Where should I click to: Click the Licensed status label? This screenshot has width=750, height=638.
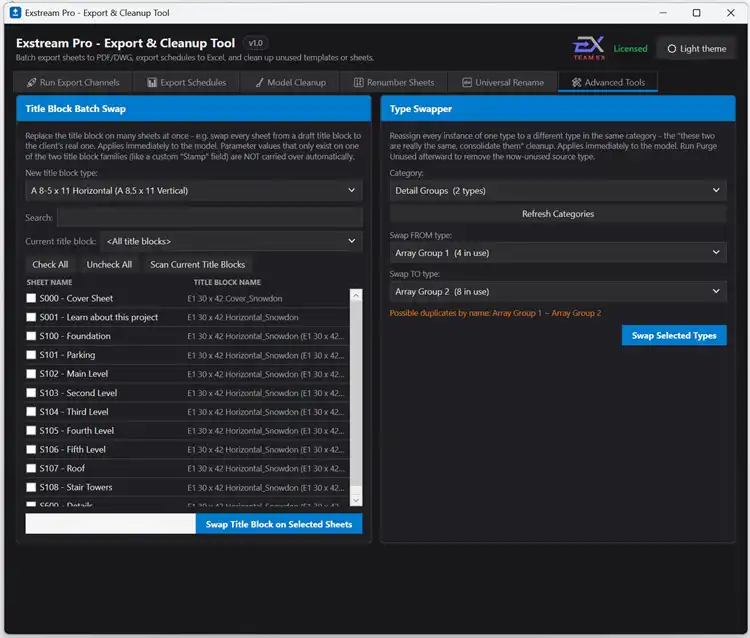(630, 49)
